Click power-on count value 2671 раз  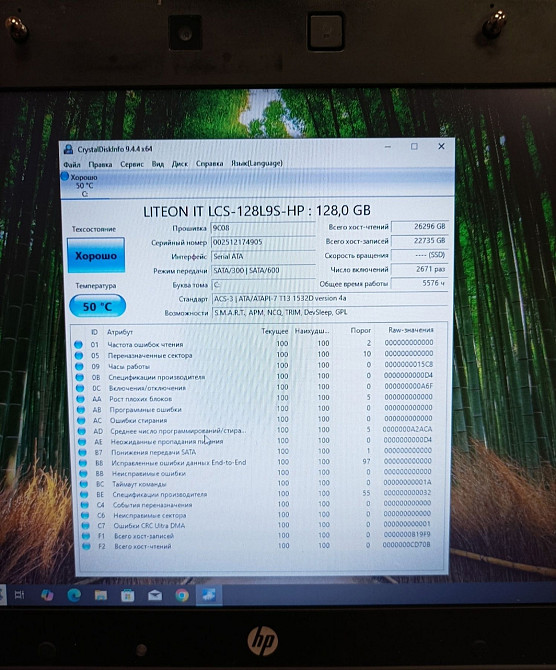(419, 269)
